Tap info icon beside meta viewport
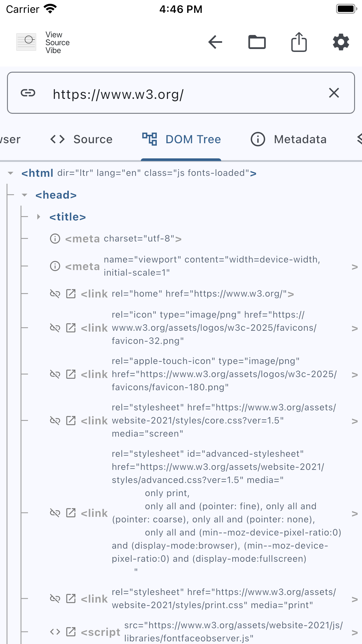The image size is (362, 644). tap(55, 266)
